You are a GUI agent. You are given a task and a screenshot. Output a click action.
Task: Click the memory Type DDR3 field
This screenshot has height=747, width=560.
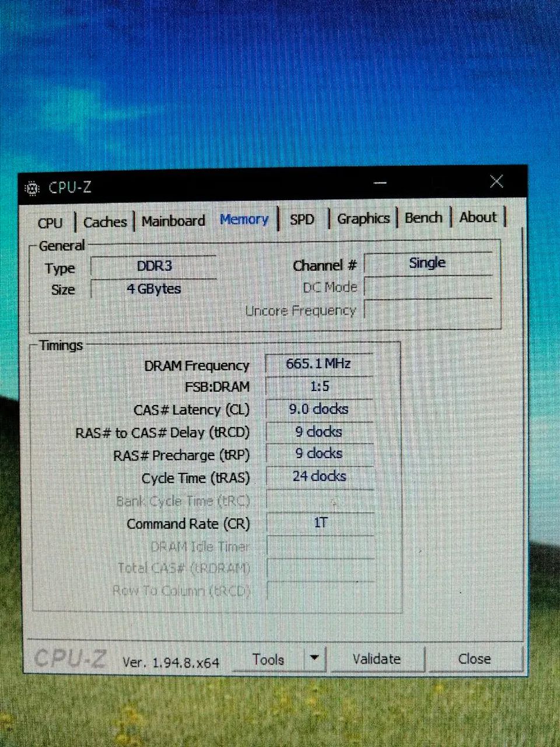pyautogui.click(x=154, y=266)
